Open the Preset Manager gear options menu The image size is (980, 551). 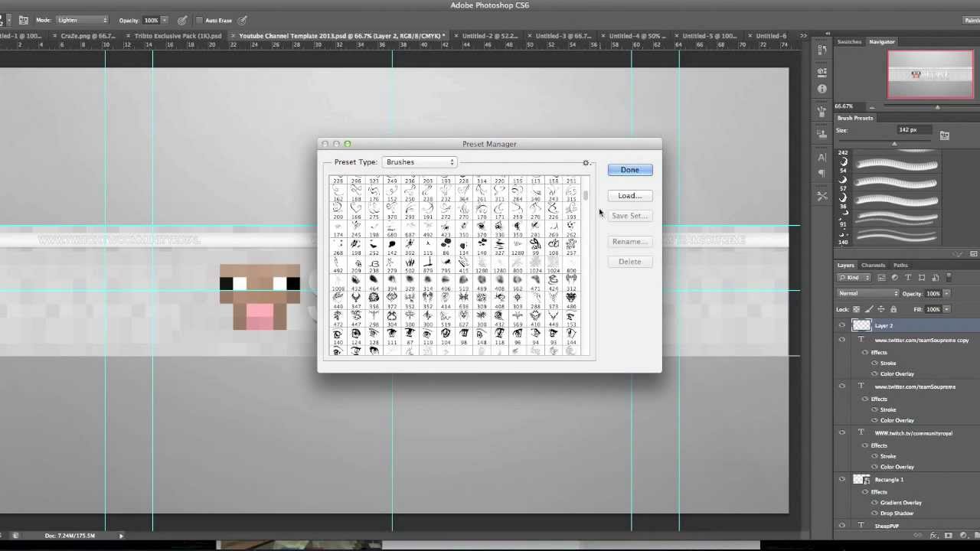[586, 162]
